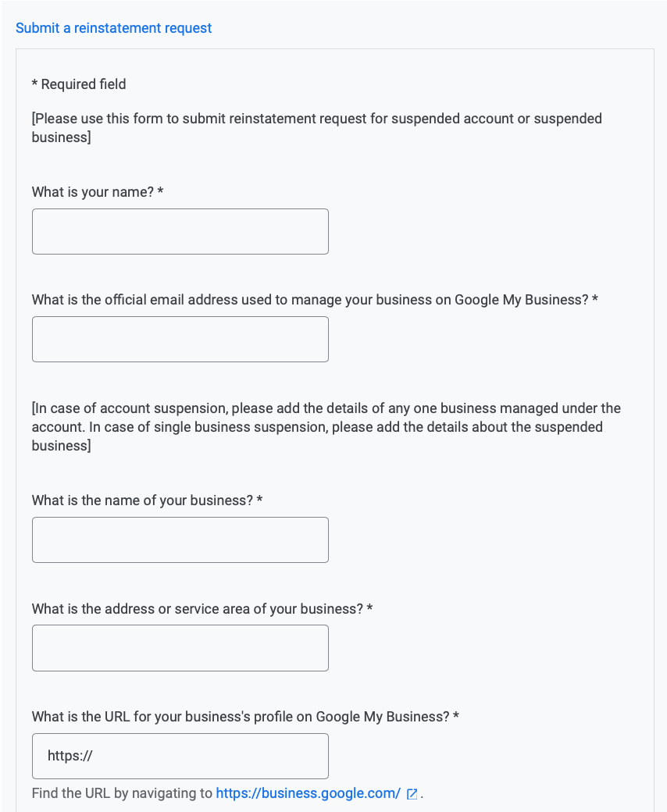
Task: Click the bracketed form instructions about suspended account
Action: [x=316, y=128]
